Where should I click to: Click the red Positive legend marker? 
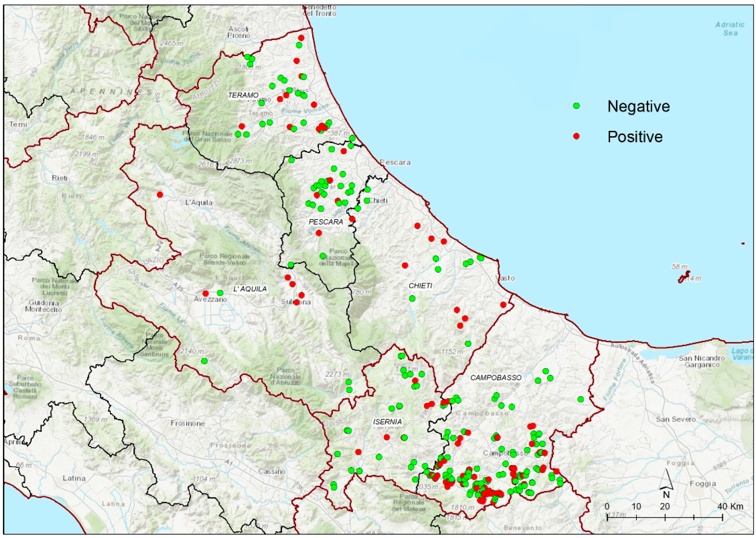[x=576, y=136]
